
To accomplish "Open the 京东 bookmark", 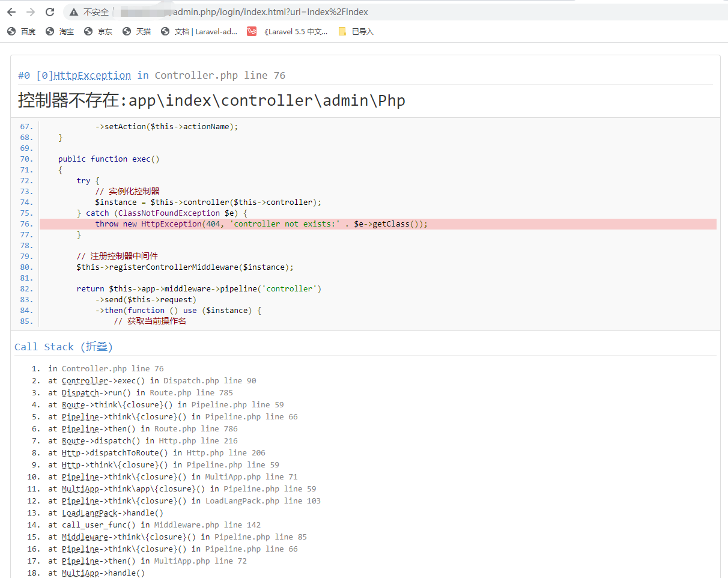I will [99, 32].
